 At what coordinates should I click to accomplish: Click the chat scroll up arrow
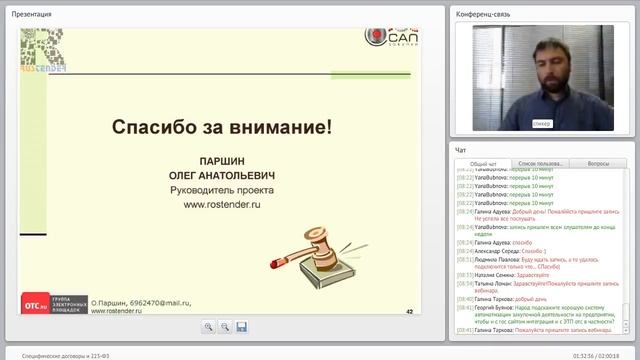626,324
